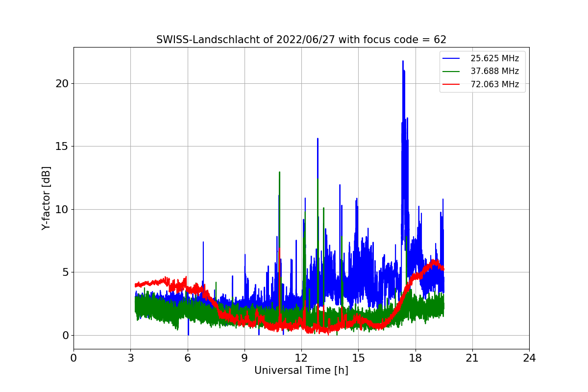
Task: Select the 25.625 MHz legend label
Action: point(494,58)
